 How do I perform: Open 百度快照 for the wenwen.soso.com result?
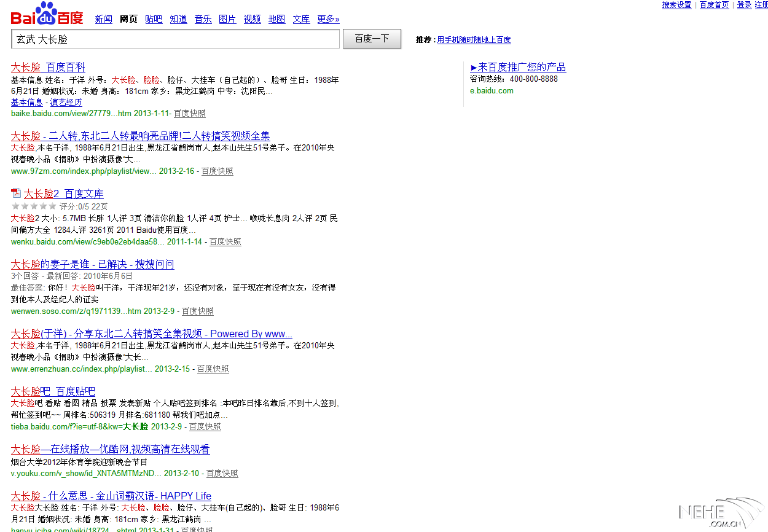click(x=198, y=311)
